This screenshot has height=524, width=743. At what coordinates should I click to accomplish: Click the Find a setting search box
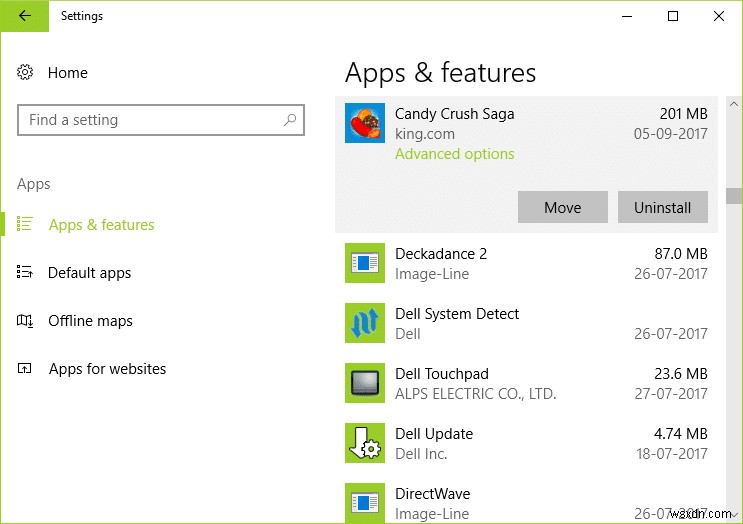point(161,120)
